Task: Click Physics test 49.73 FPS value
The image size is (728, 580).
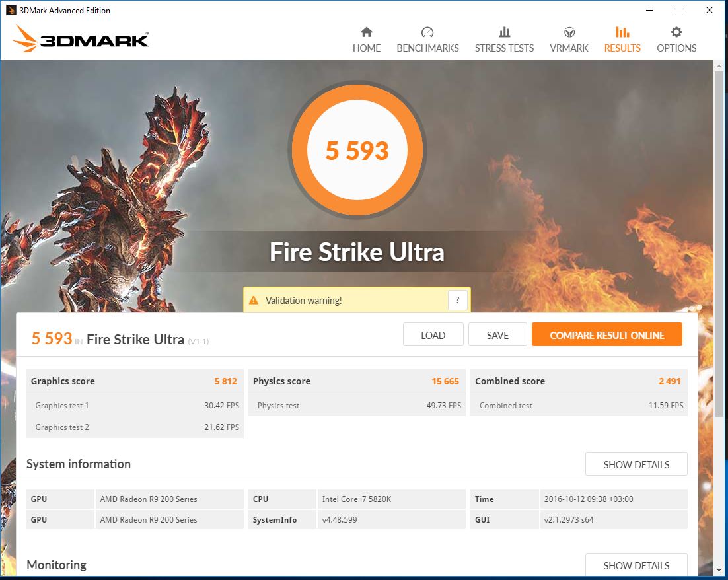Action: [x=444, y=406]
